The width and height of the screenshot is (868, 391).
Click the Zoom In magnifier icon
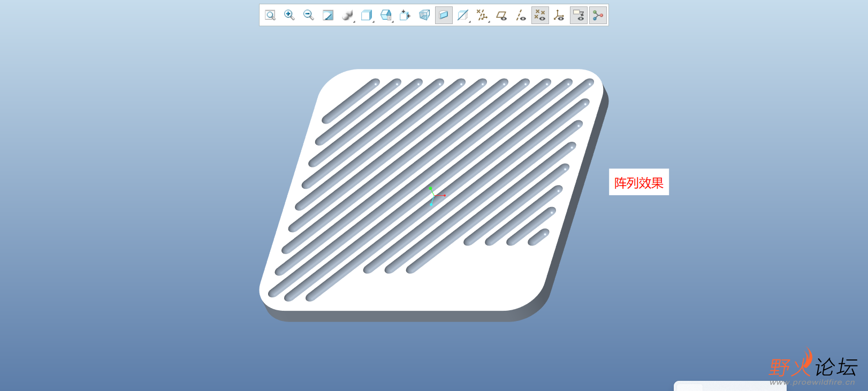tap(290, 15)
